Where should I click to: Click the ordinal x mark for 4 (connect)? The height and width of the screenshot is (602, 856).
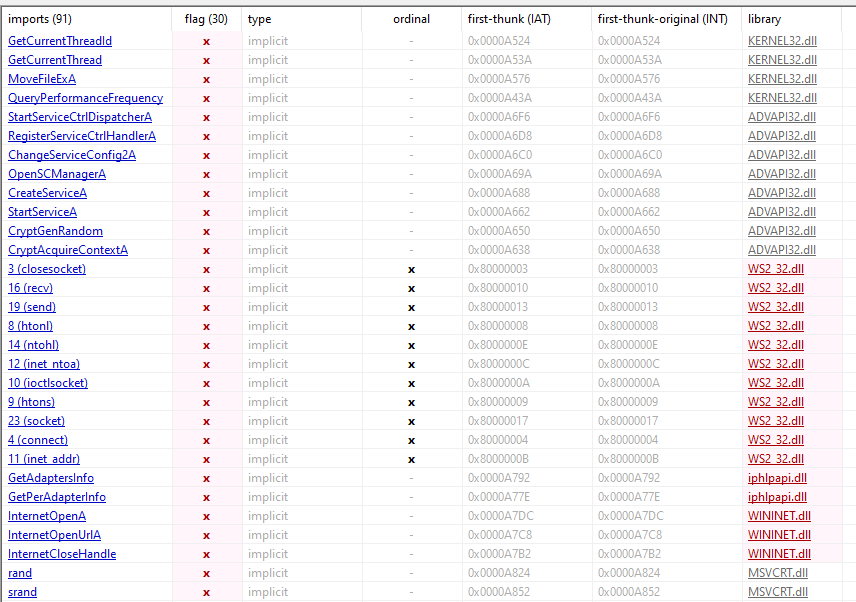[x=411, y=440]
